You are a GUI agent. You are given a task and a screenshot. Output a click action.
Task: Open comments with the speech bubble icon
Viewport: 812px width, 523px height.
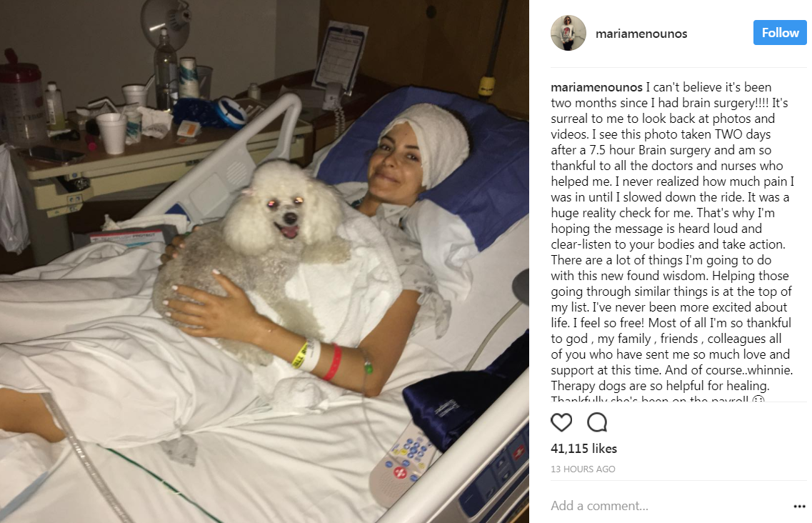pyautogui.click(x=597, y=422)
